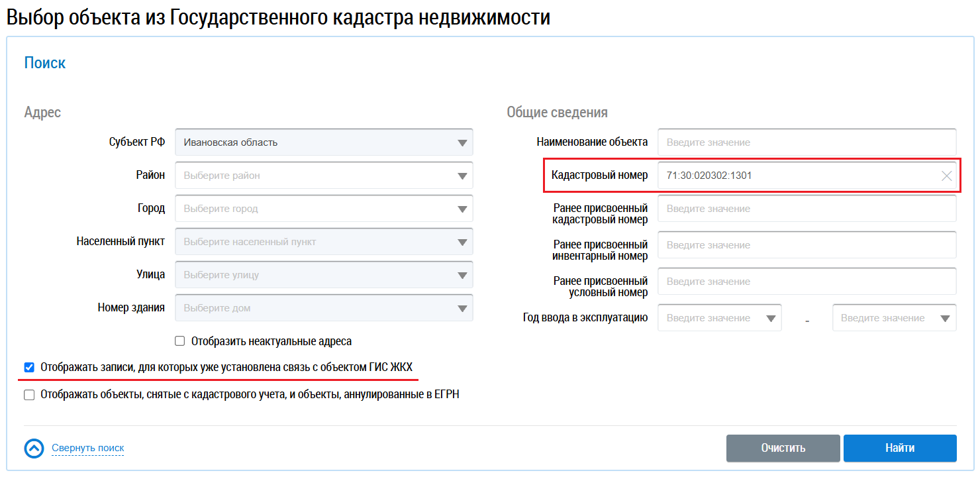Toggle 'Отобразить неактуальные адреса' checkbox
The width and height of the screenshot is (980, 479).
pyautogui.click(x=179, y=341)
